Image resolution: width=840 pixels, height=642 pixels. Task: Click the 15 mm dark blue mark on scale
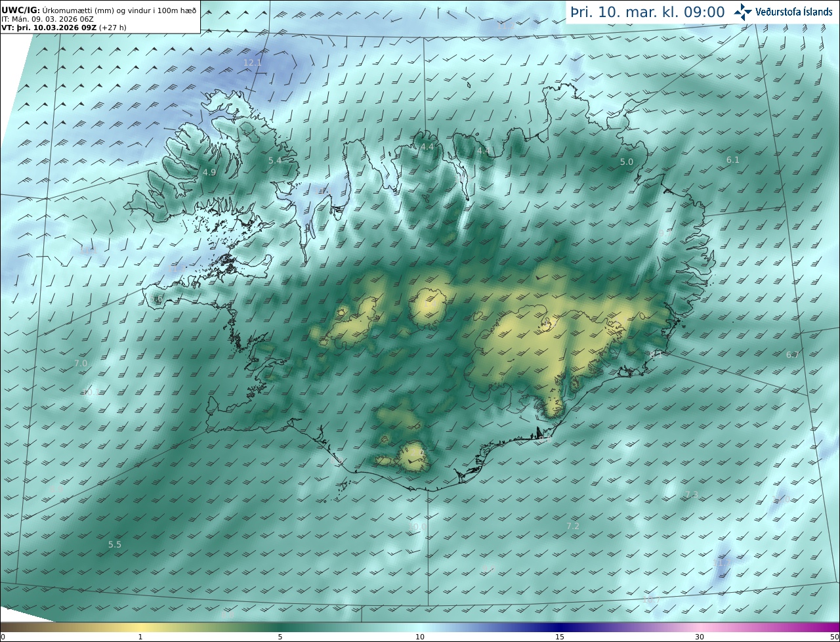pyautogui.click(x=560, y=637)
